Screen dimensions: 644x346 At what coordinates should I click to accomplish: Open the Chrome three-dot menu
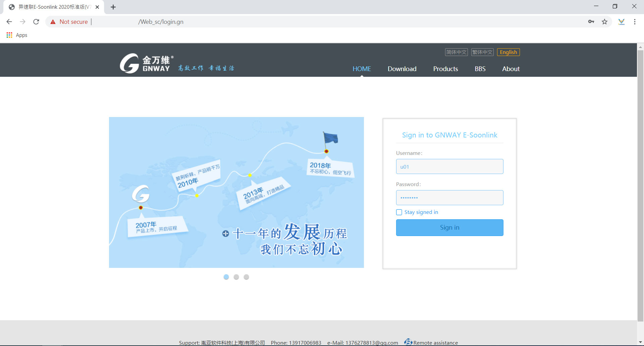tap(635, 22)
